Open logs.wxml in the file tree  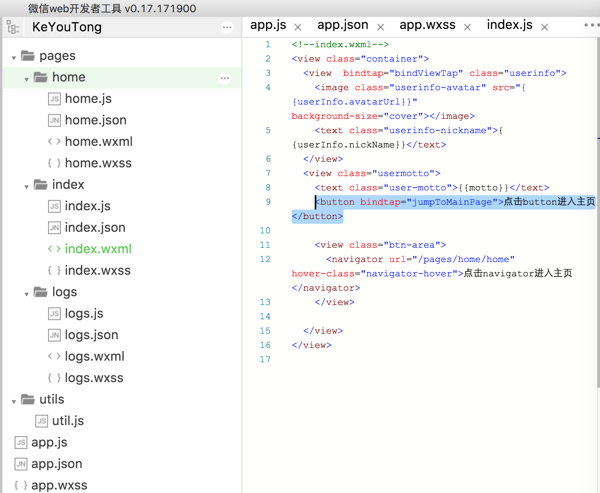pyautogui.click(x=95, y=356)
